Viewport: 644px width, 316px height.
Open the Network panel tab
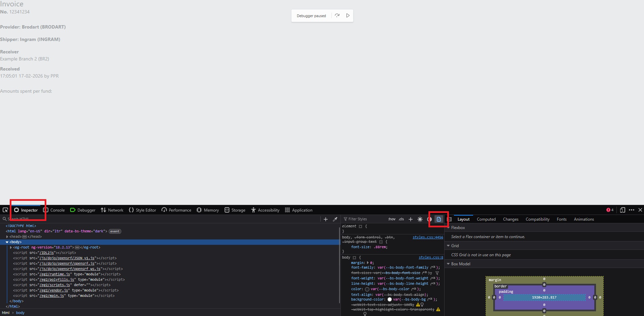[x=112, y=210]
